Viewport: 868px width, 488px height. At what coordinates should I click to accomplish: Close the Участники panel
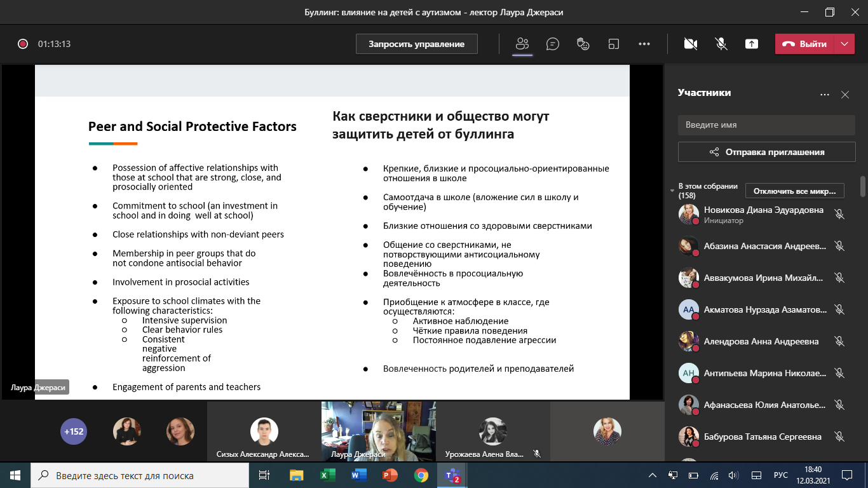pyautogui.click(x=845, y=95)
